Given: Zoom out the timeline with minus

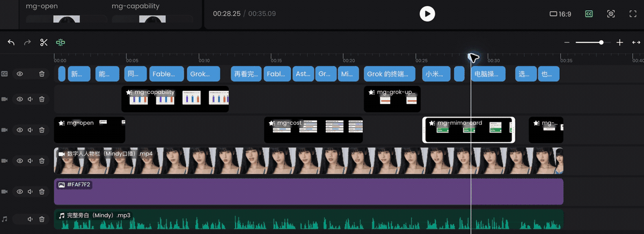Looking at the screenshot, I should pos(567,42).
